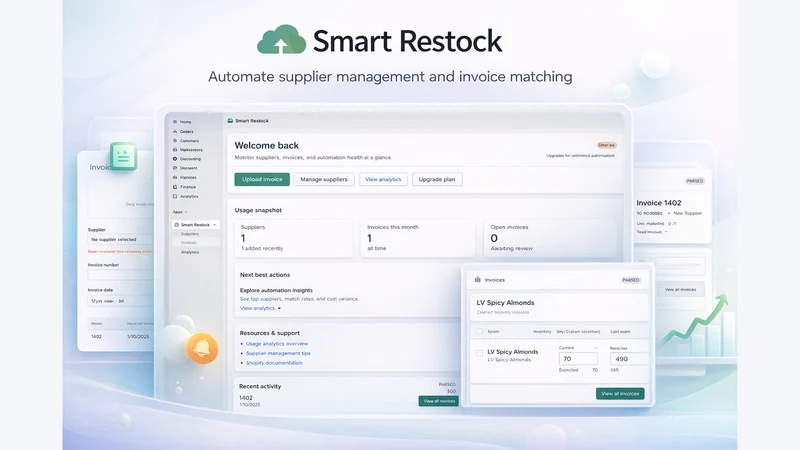The height and width of the screenshot is (450, 800).
Task: Click the 'Explore automation insights' text
Action: coord(276,290)
